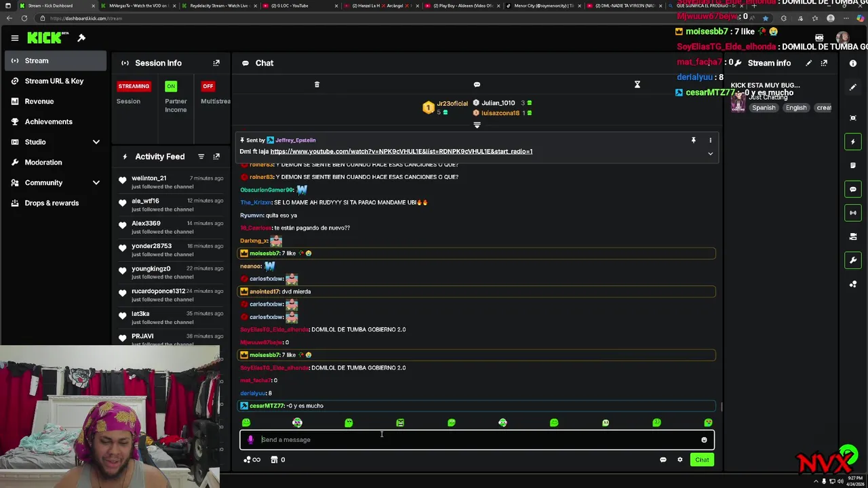Screen dimensions: 868x488
Task: Toggle broadcast signal panel in right rail
Action: (853, 213)
